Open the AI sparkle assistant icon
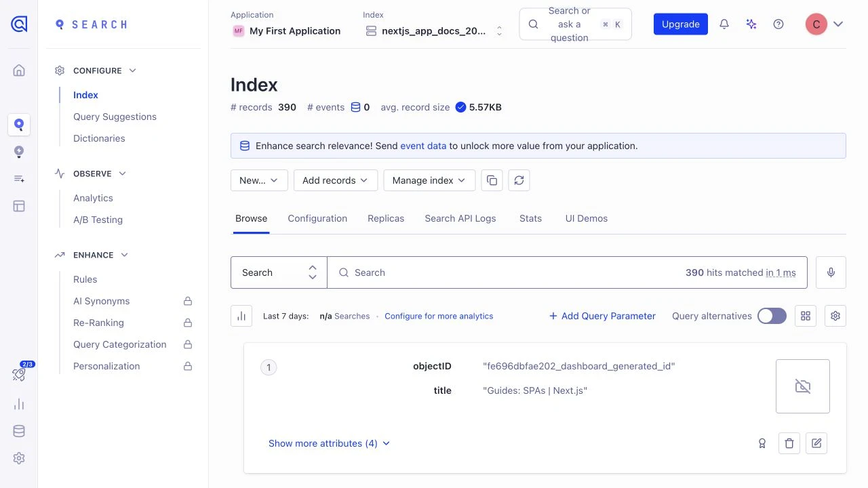 pos(751,24)
